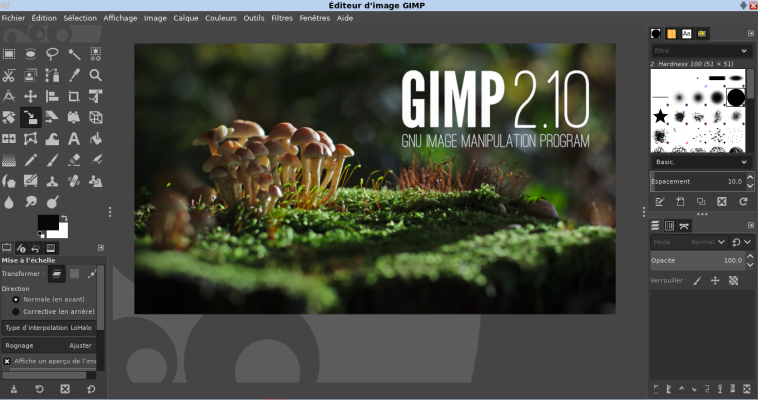The image size is (758, 400).
Task: Open tool options dock configuration menu
Action: pyautogui.click(x=101, y=248)
